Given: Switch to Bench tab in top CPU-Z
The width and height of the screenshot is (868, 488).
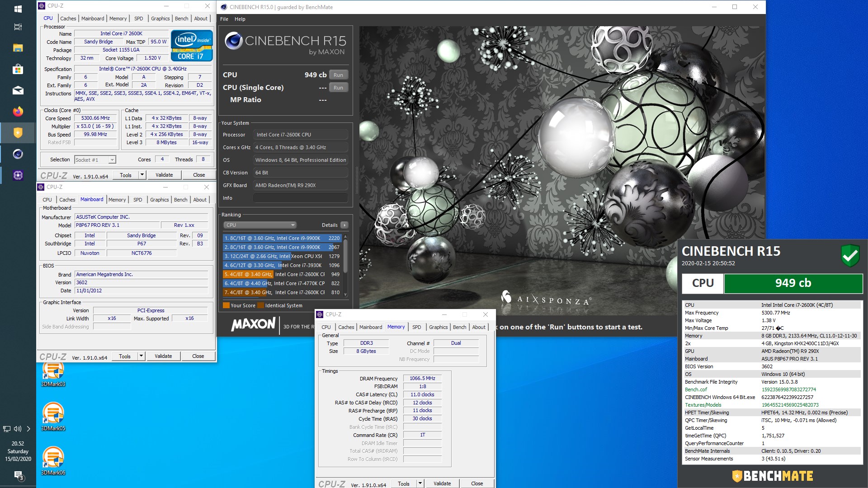Looking at the screenshot, I should point(182,19).
